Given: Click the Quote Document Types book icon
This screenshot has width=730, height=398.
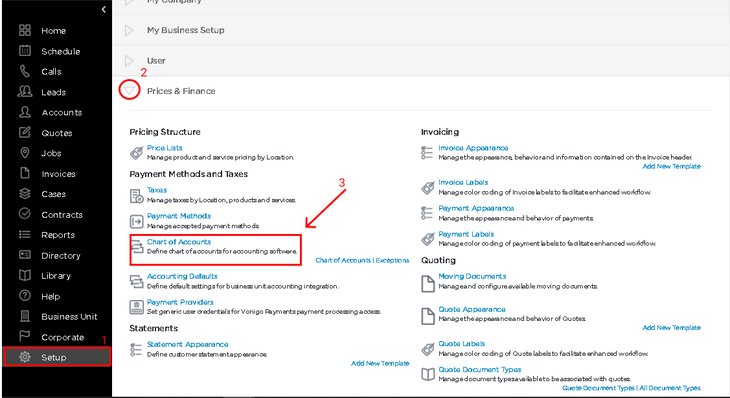Looking at the screenshot, I should [428, 374].
